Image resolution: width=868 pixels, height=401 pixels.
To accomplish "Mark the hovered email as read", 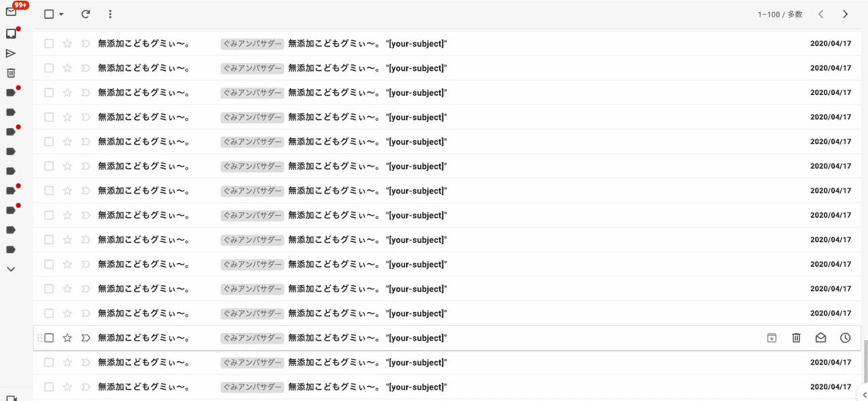I will 821,338.
